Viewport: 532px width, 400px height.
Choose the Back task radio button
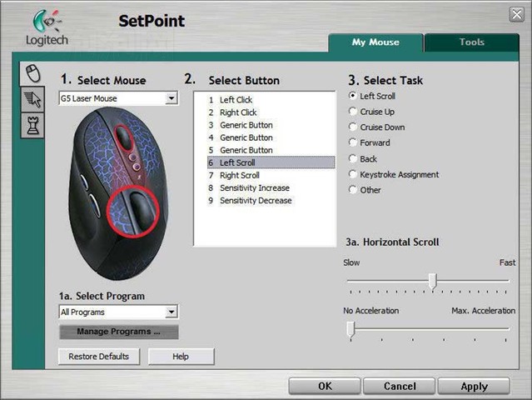[352, 158]
